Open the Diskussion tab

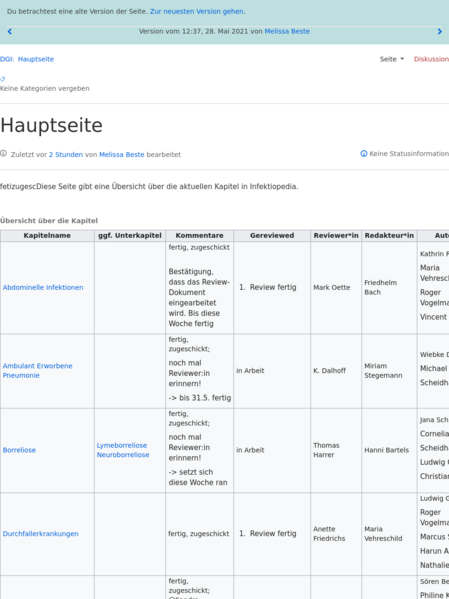[431, 59]
